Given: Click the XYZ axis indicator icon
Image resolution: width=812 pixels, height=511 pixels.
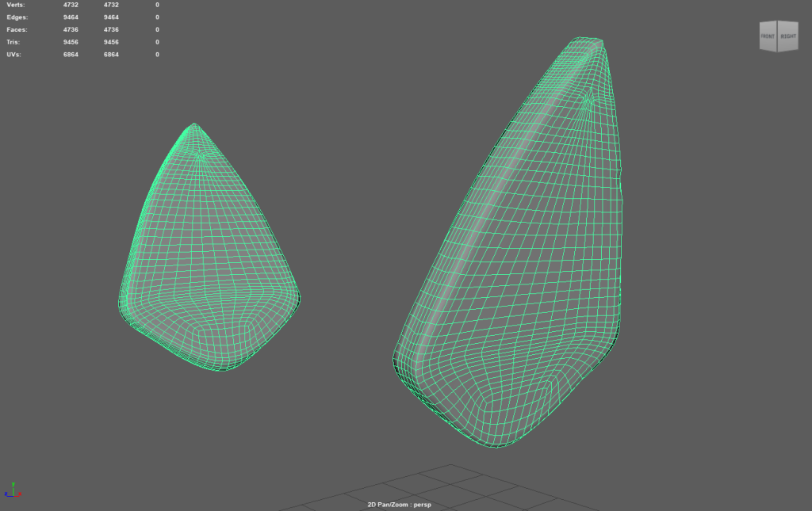Looking at the screenshot, I should point(12,491).
